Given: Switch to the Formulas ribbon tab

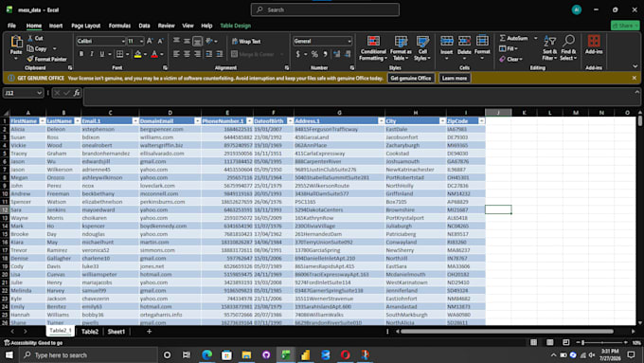Looking at the screenshot, I should (119, 26).
